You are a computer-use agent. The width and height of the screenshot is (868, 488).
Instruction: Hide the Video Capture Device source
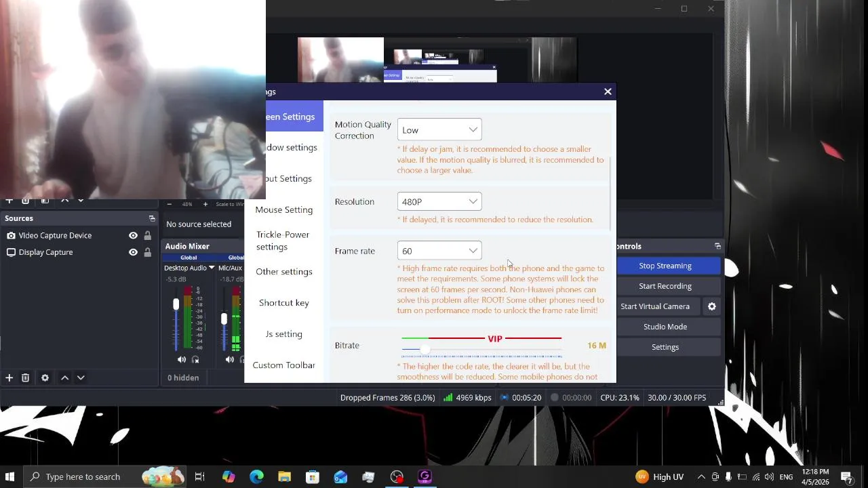pos(133,235)
